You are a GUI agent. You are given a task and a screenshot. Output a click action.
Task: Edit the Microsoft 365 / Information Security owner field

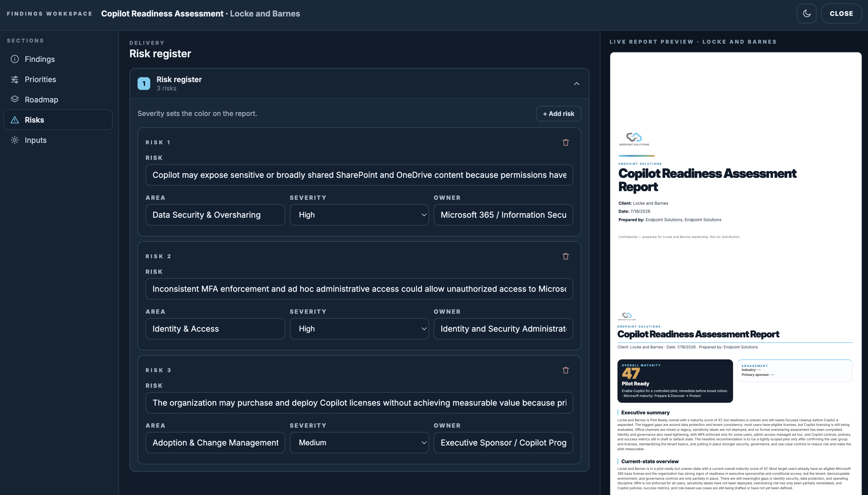[503, 215]
